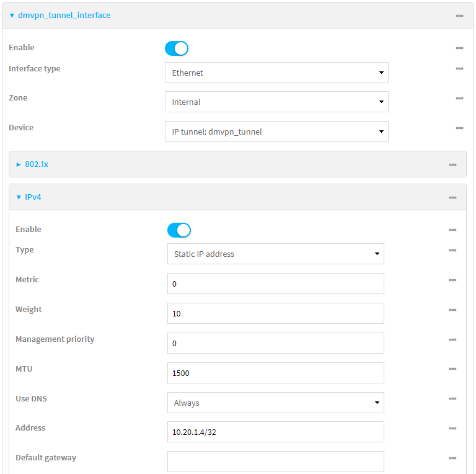Open the IPv4 section header ellipsis menu
The height and width of the screenshot is (474, 476).
pyautogui.click(x=452, y=197)
